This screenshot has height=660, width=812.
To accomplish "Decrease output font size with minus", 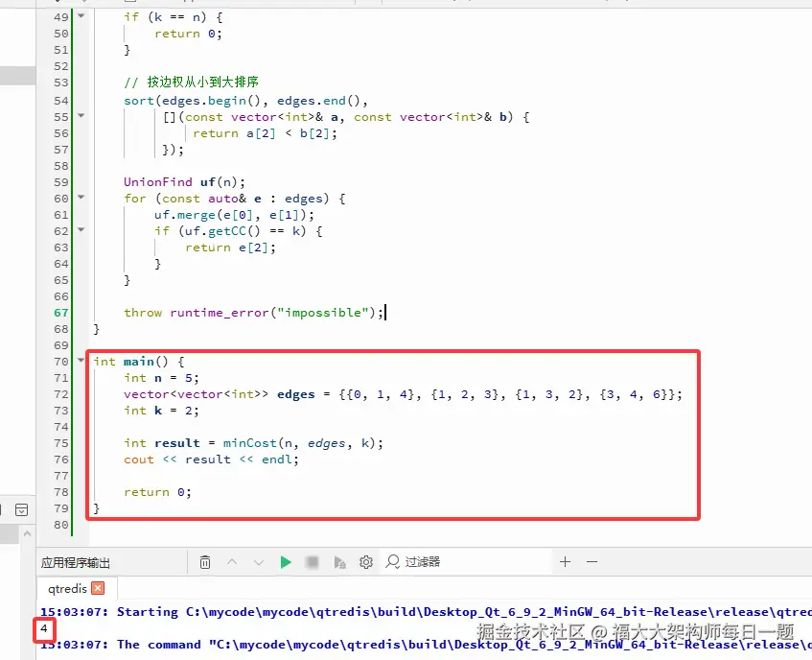I will tap(592, 561).
